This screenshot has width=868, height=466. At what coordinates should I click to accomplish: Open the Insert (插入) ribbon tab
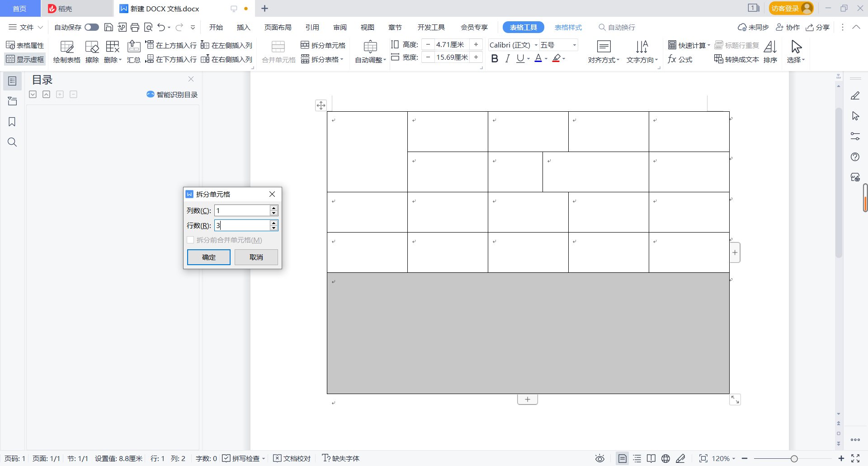[x=243, y=27]
